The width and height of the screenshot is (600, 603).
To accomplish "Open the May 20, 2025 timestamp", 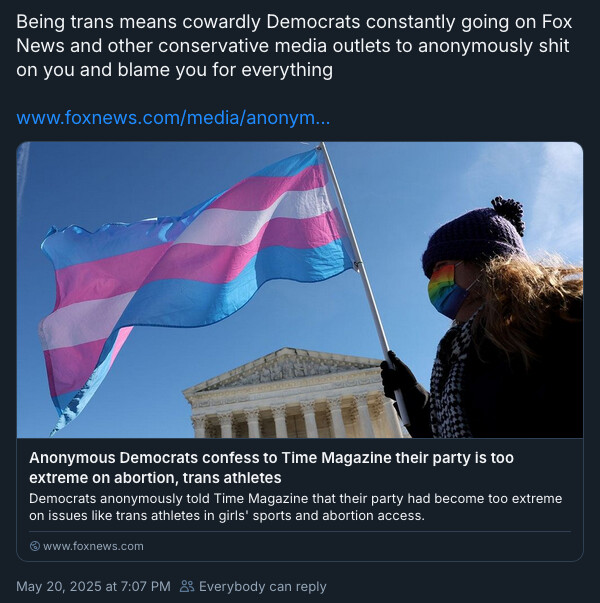I will click(x=93, y=586).
